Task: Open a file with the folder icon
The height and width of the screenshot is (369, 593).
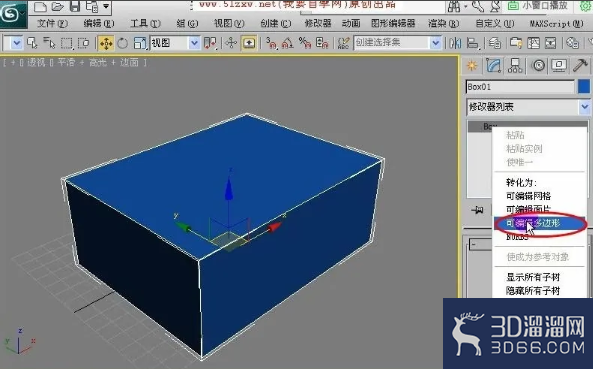Action: (57, 6)
